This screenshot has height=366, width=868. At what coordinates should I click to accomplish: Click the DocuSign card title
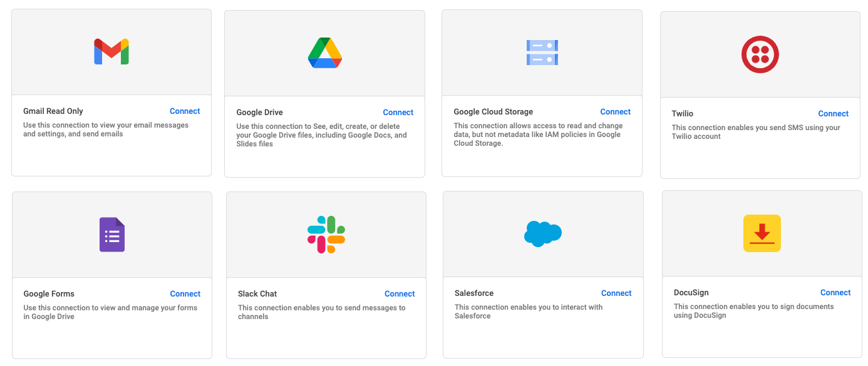click(690, 292)
